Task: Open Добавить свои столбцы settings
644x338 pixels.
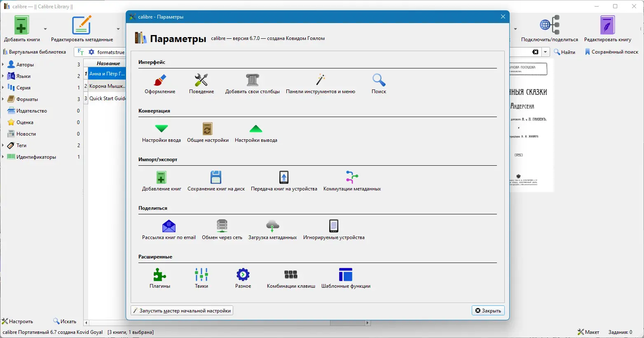Action: pos(253,84)
